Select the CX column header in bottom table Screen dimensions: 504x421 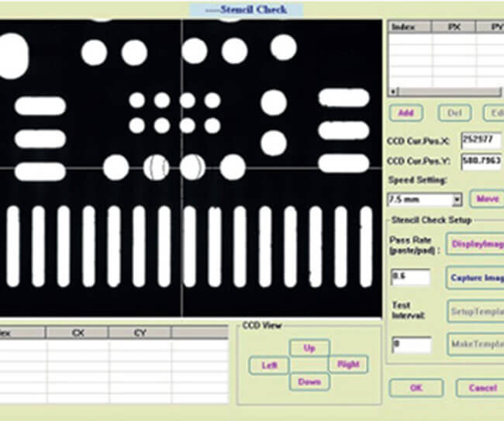(x=78, y=333)
